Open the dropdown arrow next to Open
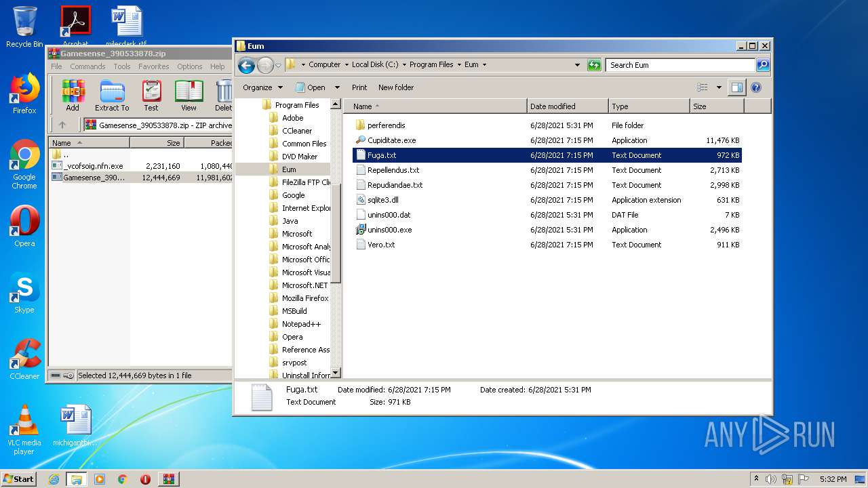The image size is (868, 488). click(337, 87)
